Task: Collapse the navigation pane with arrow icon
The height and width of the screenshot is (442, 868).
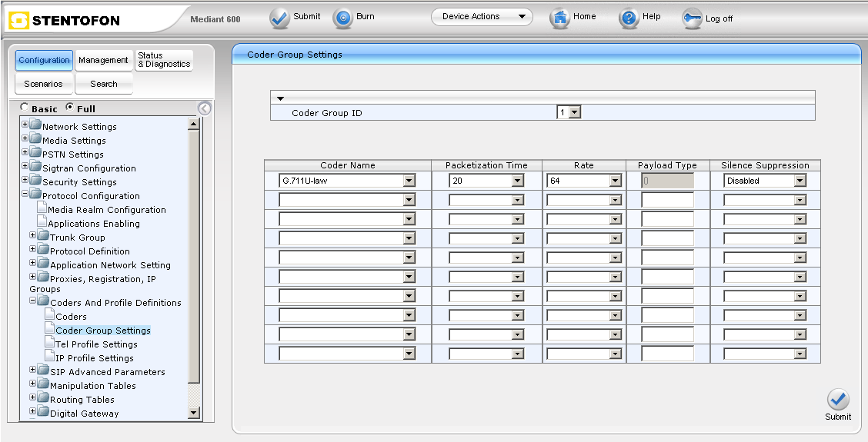Action: pyautogui.click(x=204, y=108)
